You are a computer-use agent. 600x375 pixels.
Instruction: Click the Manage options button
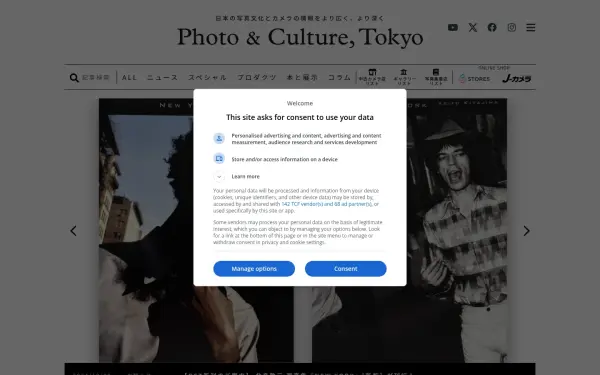click(x=254, y=269)
